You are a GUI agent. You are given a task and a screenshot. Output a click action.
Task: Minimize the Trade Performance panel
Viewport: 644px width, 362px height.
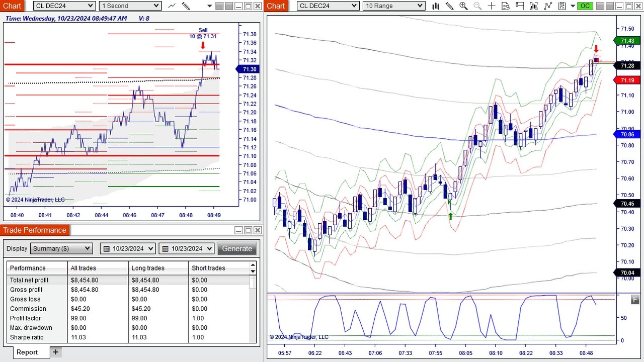point(238,230)
